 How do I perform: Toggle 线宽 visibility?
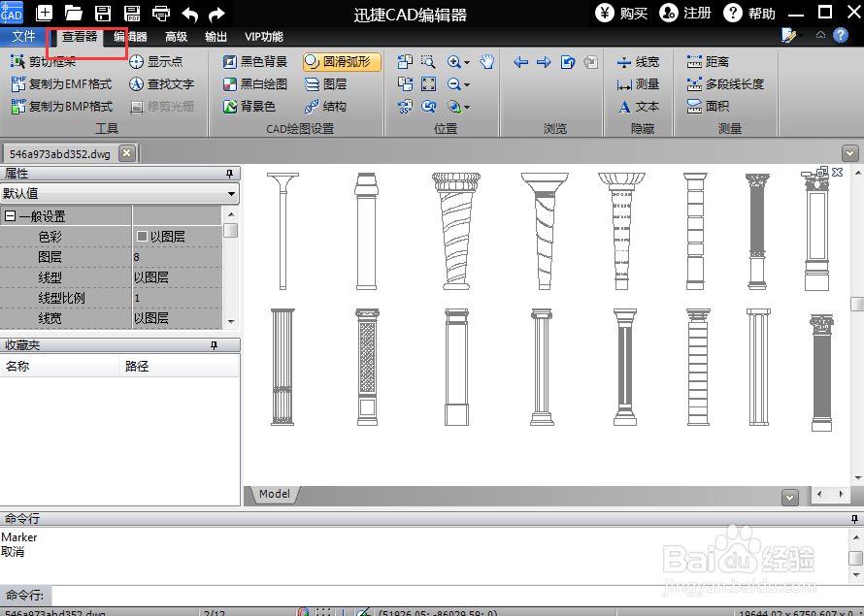click(638, 62)
